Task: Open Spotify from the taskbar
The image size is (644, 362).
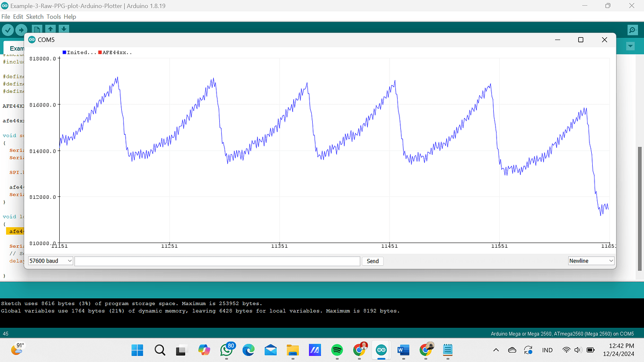Action: (337, 350)
